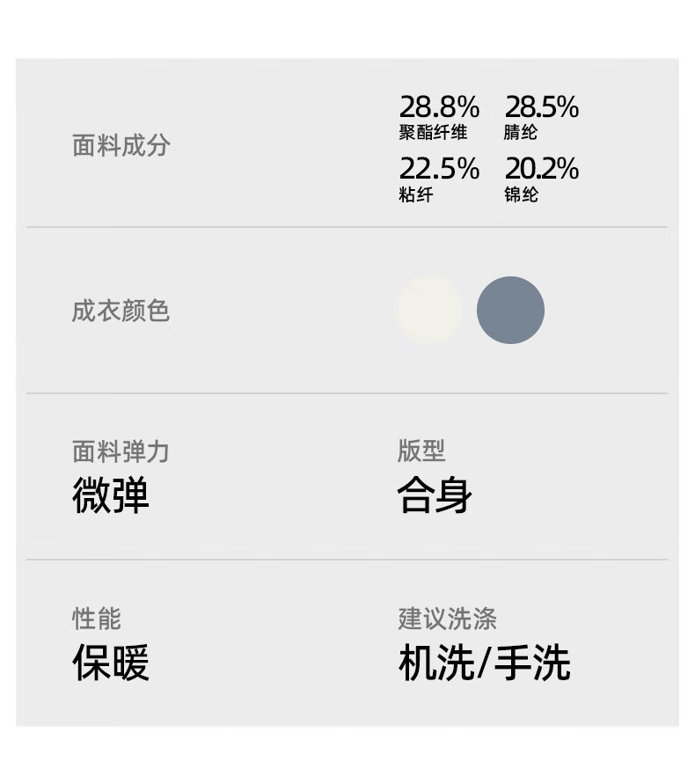Select the 粘纤 fabric text
This screenshot has height=784, width=695.
[415, 194]
